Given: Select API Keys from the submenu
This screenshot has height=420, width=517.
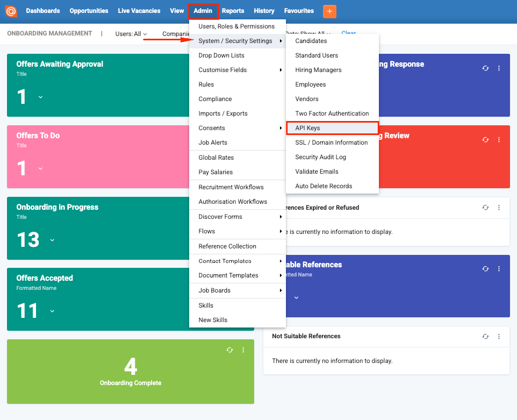Looking at the screenshot, I should tap(332, 128).
